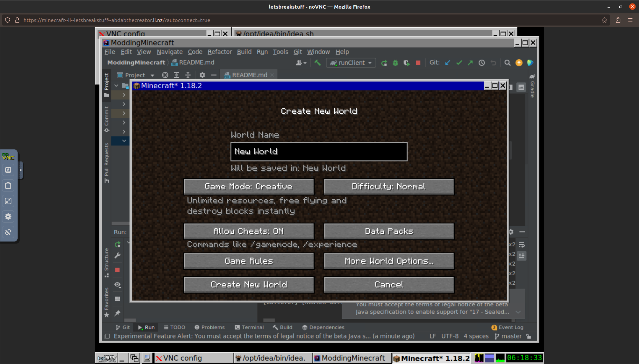639x364 pixels.
Task: Click the orange IDE update arrow icon
Action: (x=519, y=63)
